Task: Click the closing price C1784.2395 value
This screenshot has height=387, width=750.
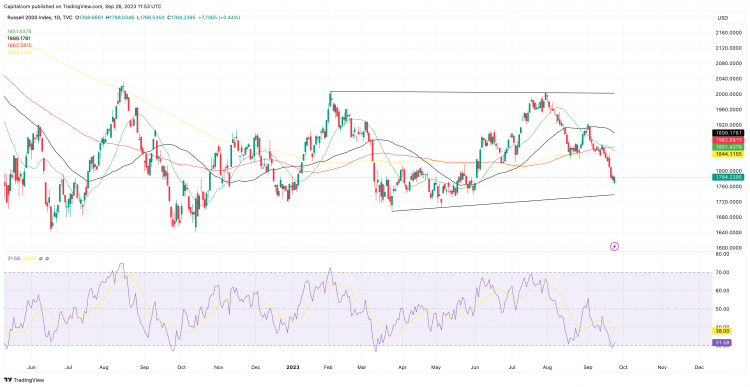Action: click(x=180, y=18)
